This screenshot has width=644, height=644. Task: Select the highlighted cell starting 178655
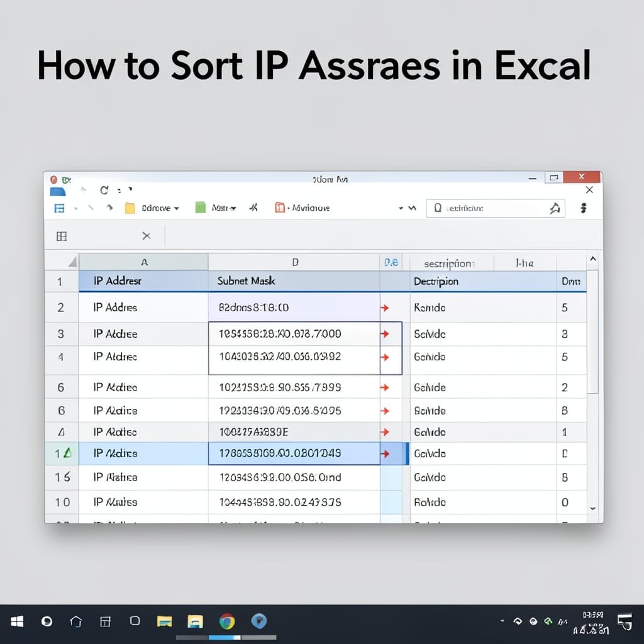(294, 453)
